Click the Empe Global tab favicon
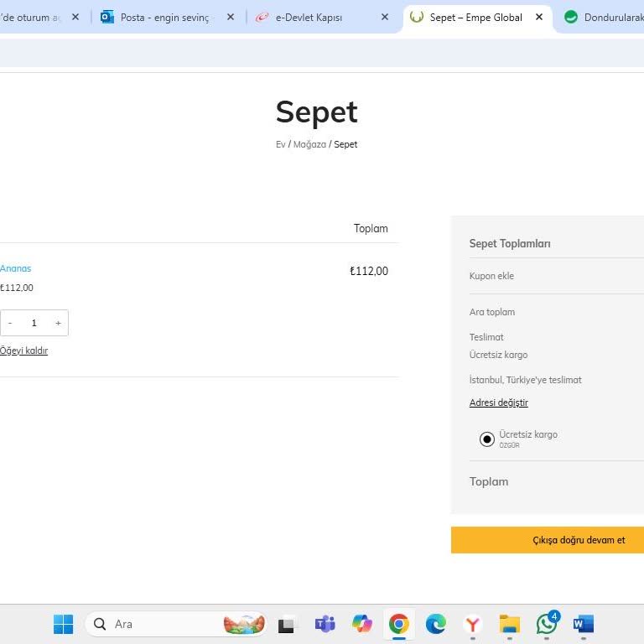 point(417,17)
